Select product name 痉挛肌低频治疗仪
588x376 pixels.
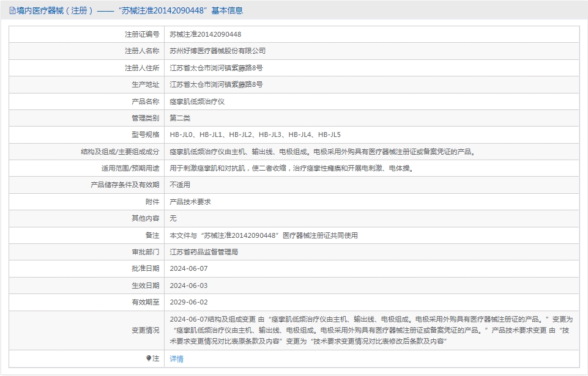coord(197,101)
